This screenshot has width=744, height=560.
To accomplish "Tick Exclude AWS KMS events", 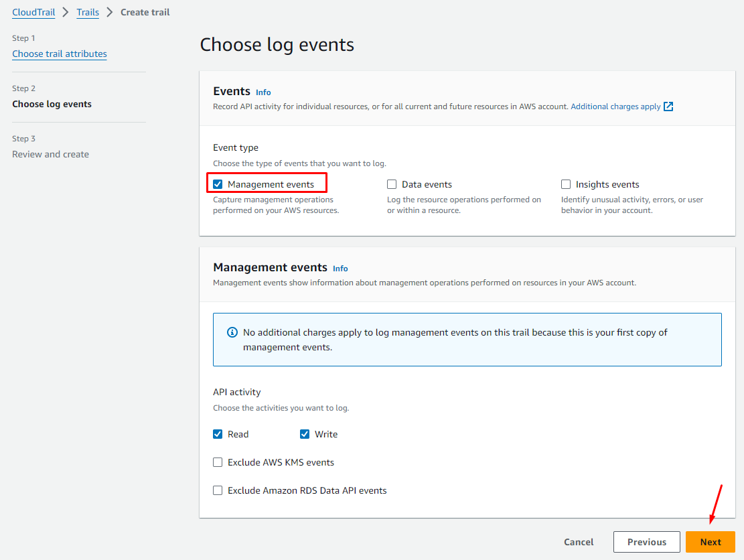I will click(x=218, y=462).
